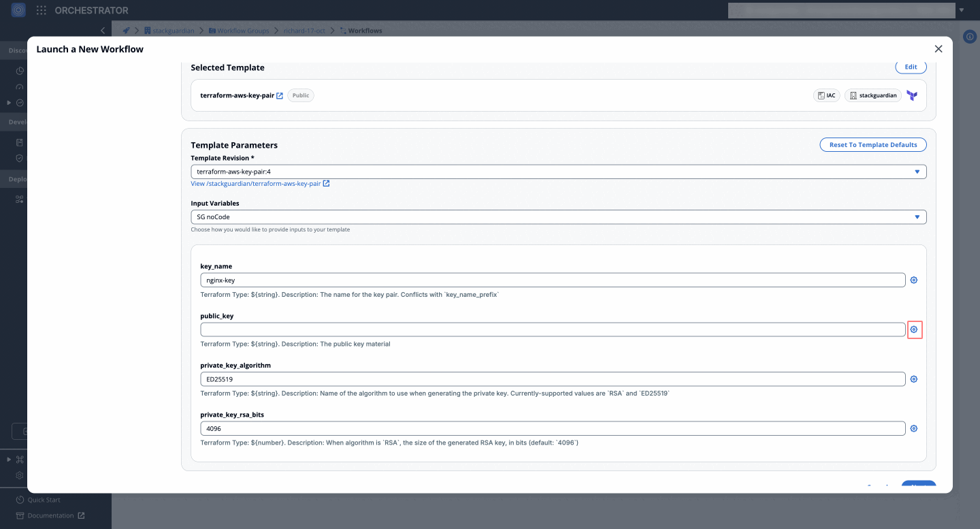This screenshot has width=980, height=529.
Task: Click gear icon next to private_key_algorithm
Action: click(x=914, y=379)
